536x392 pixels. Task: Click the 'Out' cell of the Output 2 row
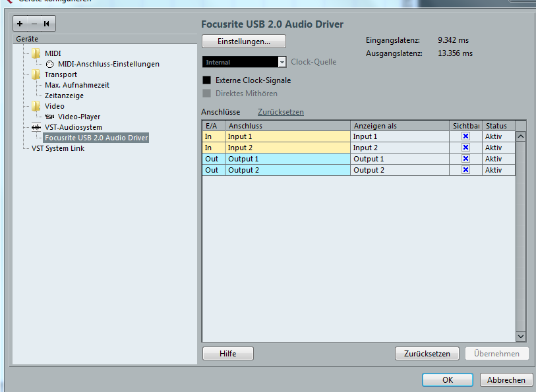pos(214,170)
